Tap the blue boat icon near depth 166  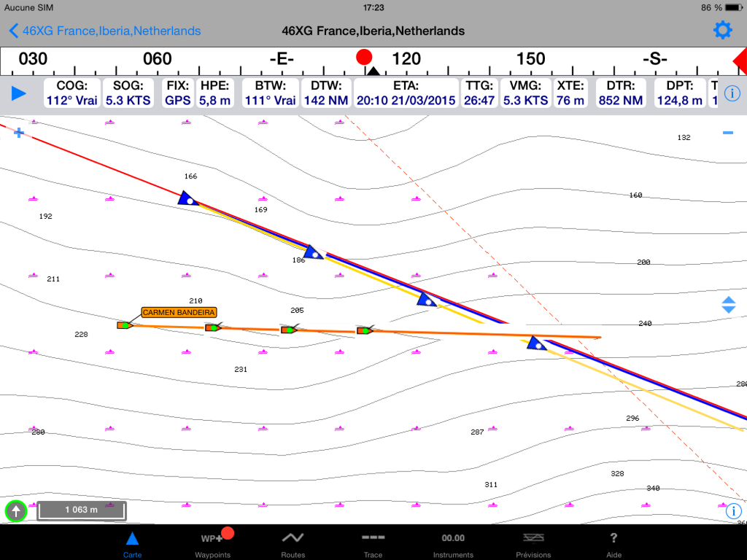coord(187,198)
